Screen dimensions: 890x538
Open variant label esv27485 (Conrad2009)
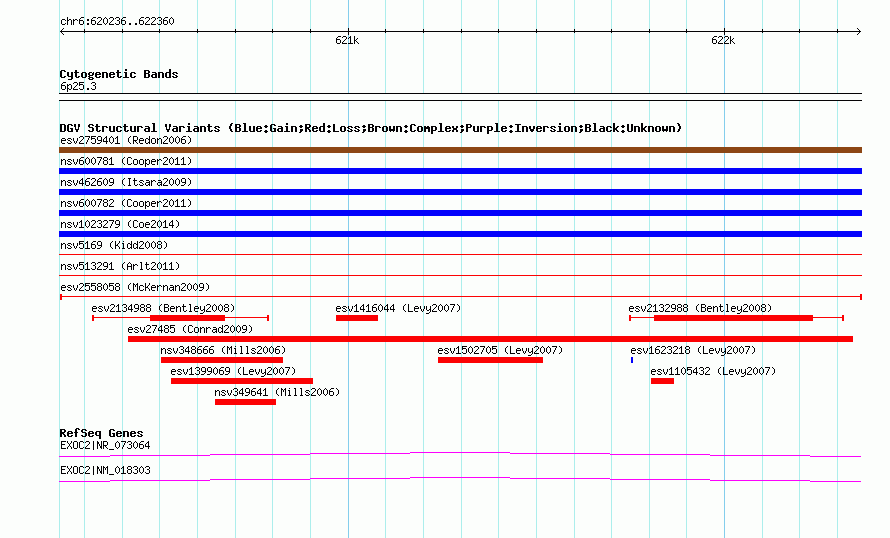point(190,329)
